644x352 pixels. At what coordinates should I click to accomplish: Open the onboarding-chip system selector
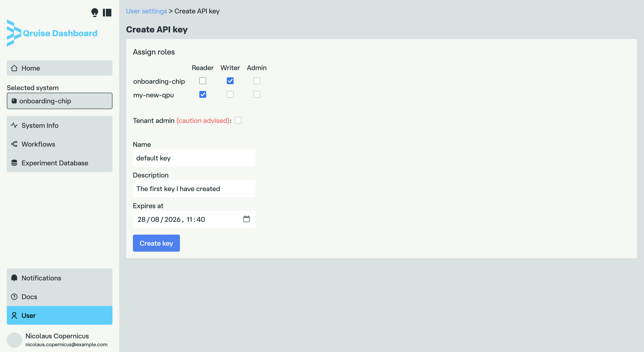click(59, 101)
